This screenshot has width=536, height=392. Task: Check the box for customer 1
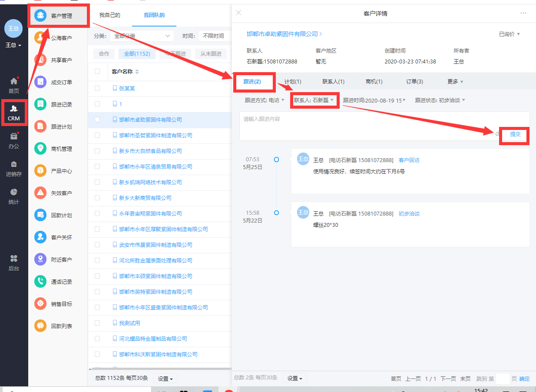click(97, 104)
